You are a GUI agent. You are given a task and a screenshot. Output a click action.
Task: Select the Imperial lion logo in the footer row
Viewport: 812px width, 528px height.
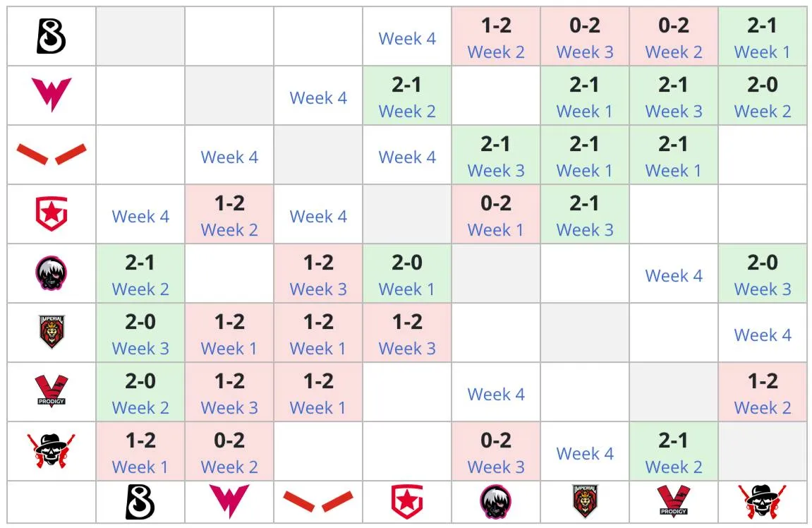coord(585,502)
